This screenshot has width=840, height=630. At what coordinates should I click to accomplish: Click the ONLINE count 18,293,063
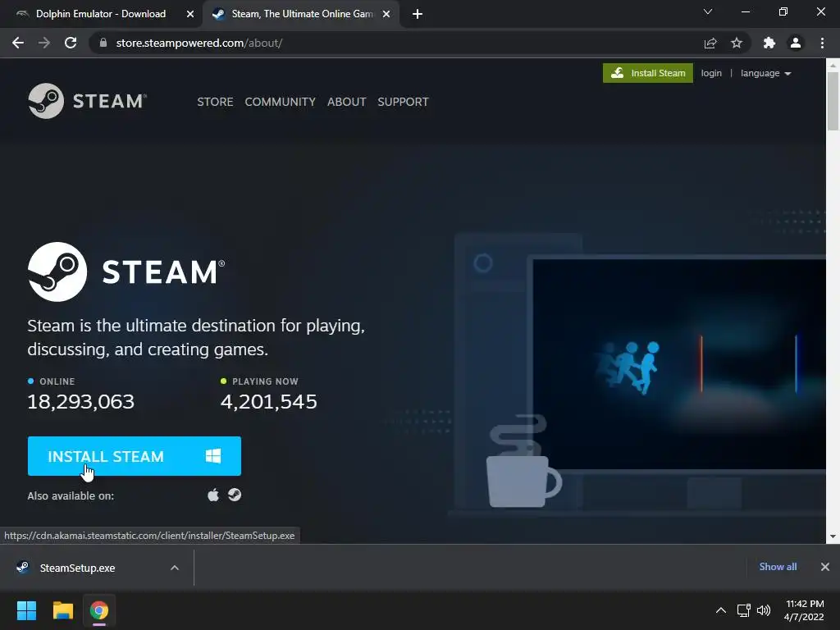[81, 401]
